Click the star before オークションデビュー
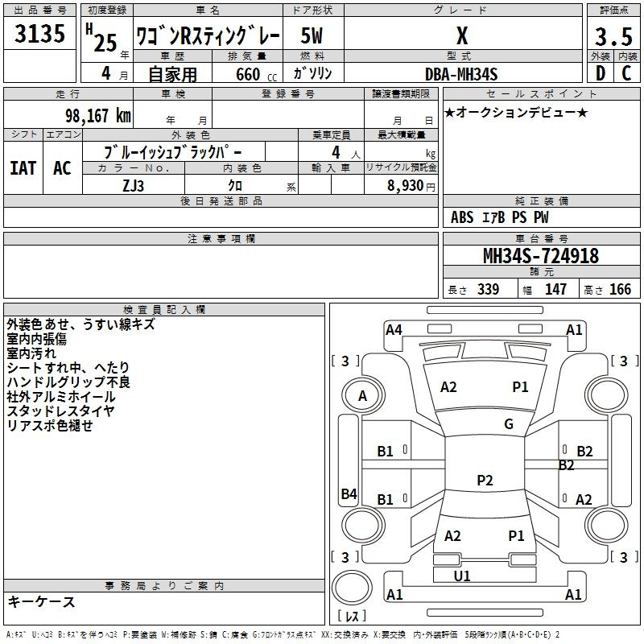The width and height of the screenshot is (644, 644). click(x=450, y=112)
